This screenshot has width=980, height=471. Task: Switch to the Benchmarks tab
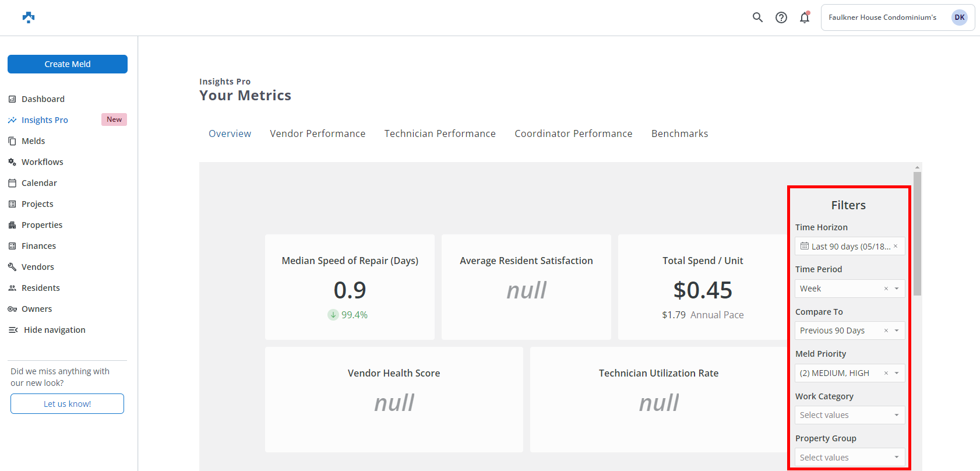point(679,133)
